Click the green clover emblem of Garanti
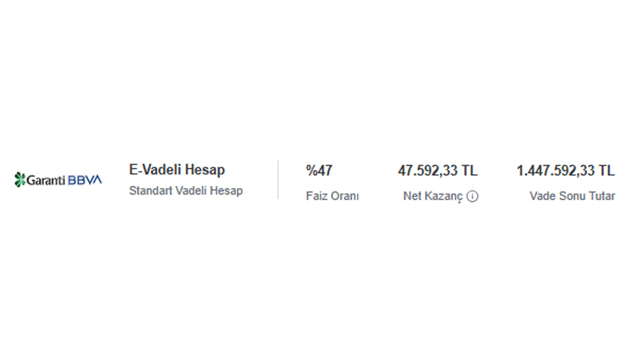Image resolution: width=644 pixels, height=362 pixels. coord(20,179)
